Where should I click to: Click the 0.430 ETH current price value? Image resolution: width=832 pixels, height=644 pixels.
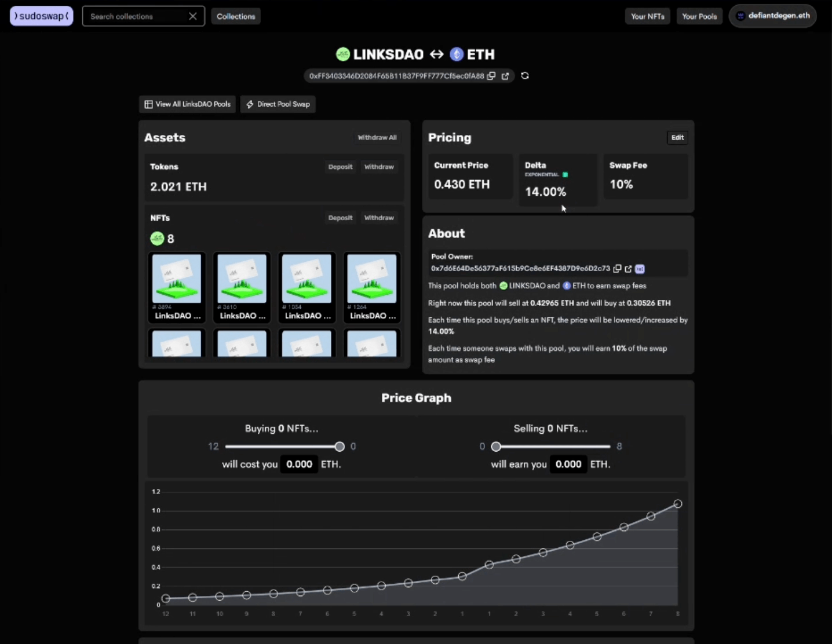tap(462, 184)
